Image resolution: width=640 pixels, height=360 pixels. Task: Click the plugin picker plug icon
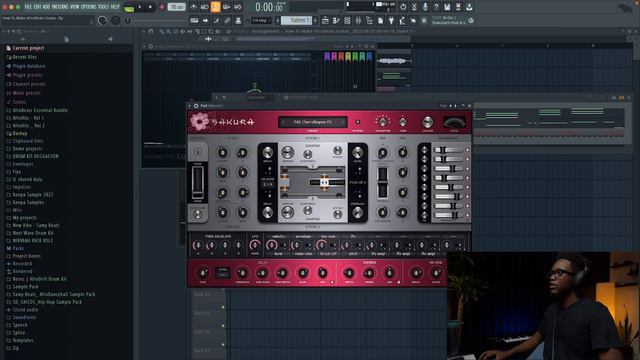click(391, 20)
